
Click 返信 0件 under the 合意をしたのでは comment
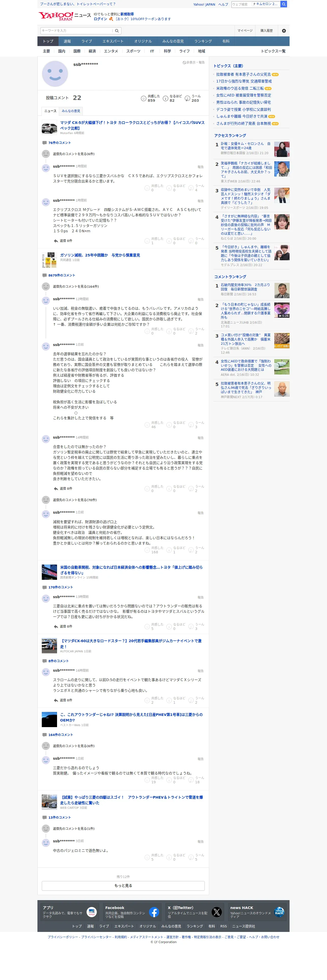[x=66, y=489]
